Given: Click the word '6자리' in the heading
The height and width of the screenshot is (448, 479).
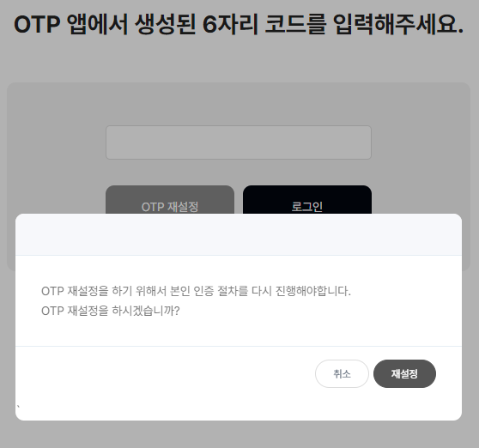Looking at the screenshot, I should 231,24.
